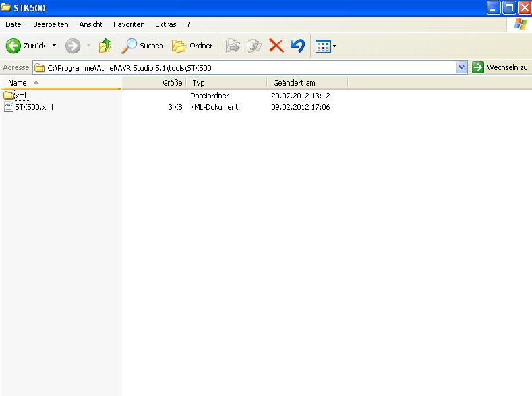Click the folder icon in address bar

pyautogui.click(x=40, y=68)
